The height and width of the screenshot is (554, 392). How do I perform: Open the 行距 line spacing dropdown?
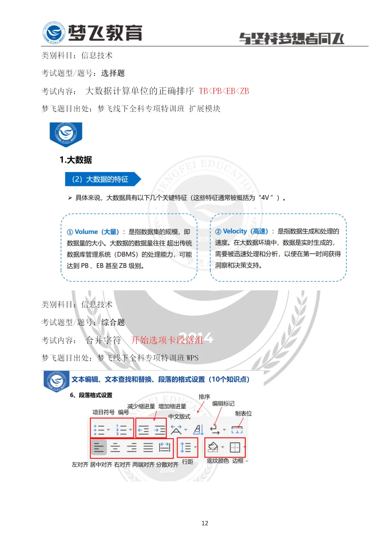pyautogui.click(x=195, y=446)
